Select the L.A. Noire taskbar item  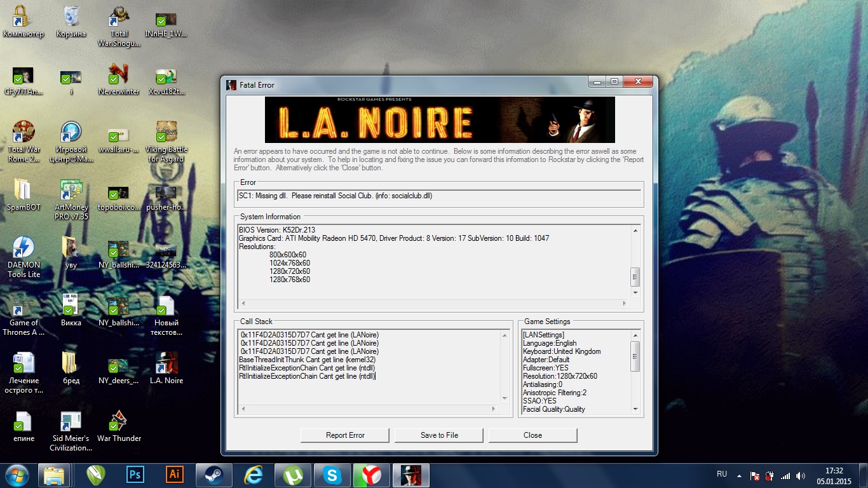tap(411, 475)
